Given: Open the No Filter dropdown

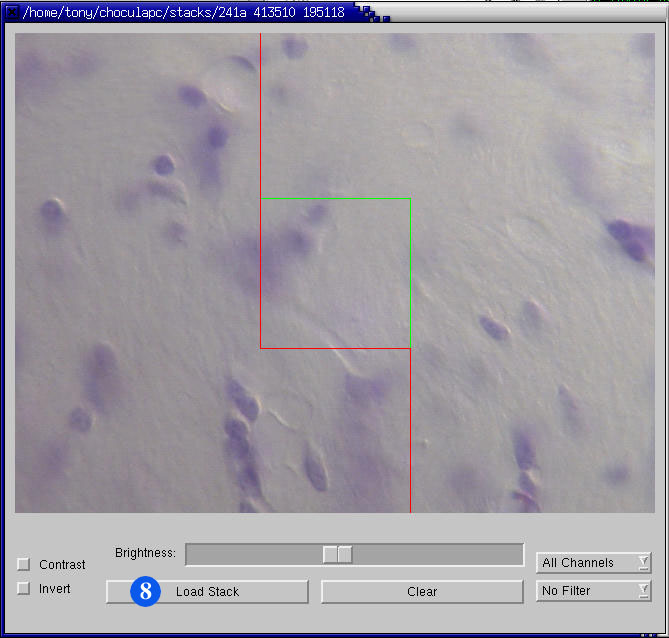Looking at the screenshot, I should 593,591.
